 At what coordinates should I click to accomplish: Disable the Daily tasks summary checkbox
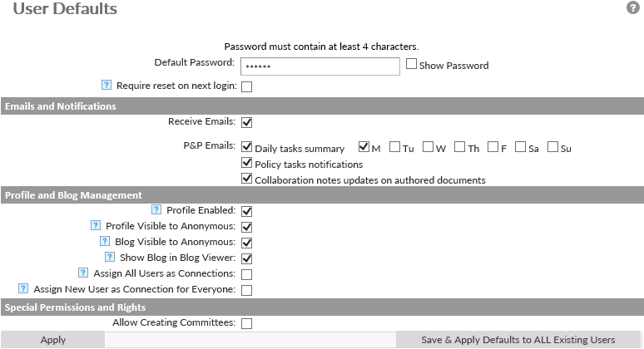pos(247,148)
